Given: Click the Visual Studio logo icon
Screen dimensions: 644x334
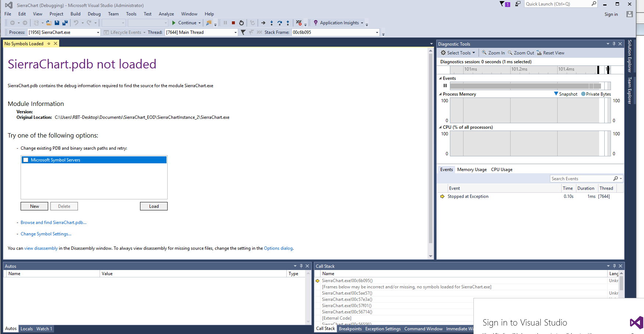Looking at the screenshot, I should point(9,5).
